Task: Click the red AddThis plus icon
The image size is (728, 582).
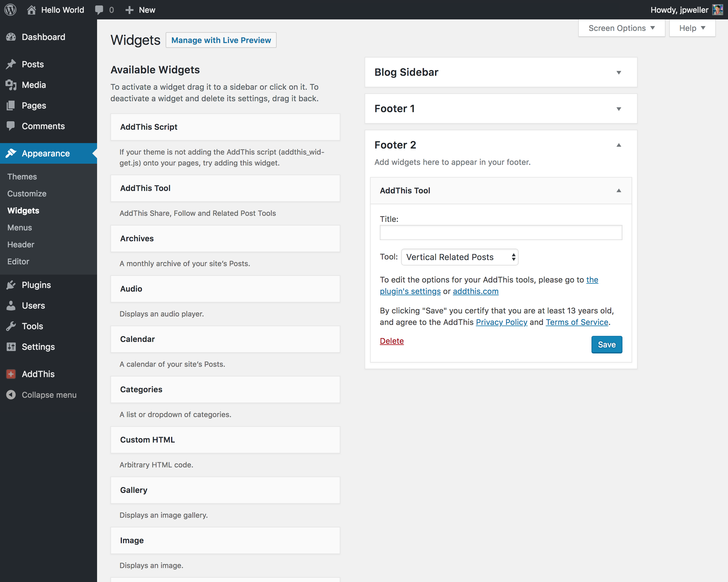Action: click(x=11, y=374)
